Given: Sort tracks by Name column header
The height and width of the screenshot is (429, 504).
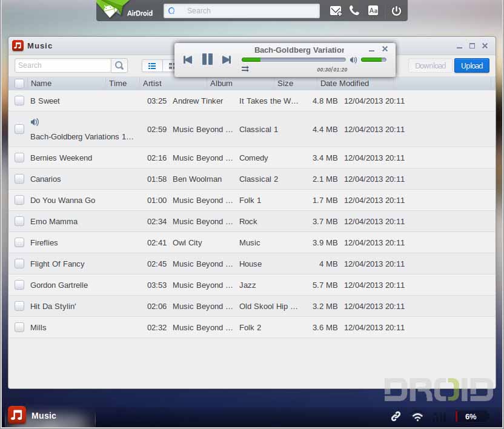Looking at the screenshot, I should [x=41, y=84].
